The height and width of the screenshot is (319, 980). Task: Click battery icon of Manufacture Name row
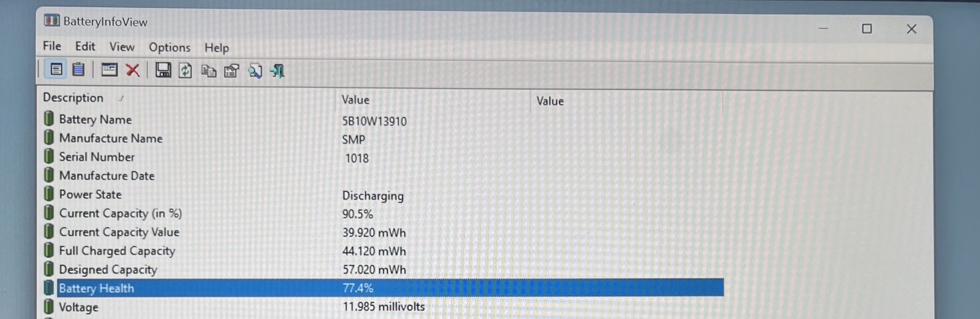tap(49, 138)
